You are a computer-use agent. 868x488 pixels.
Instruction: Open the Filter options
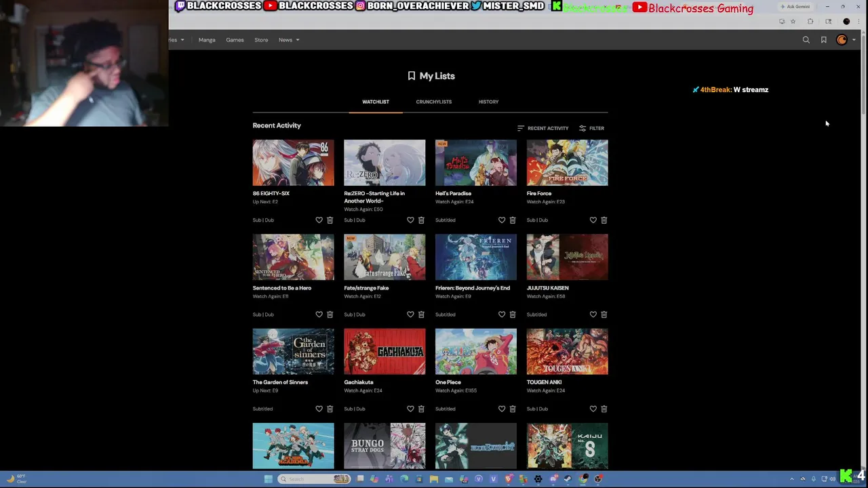[591, 128]
